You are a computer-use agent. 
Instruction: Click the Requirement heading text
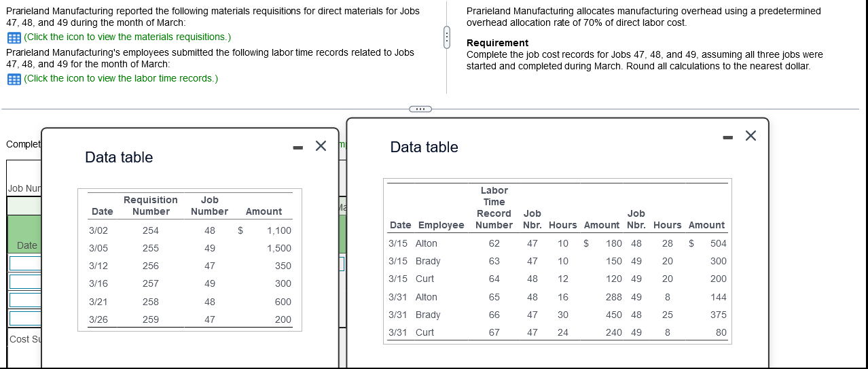(498, 43)
